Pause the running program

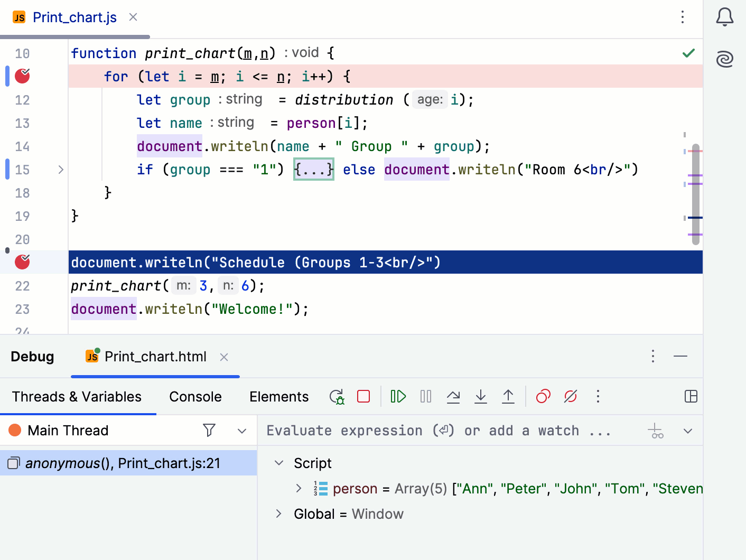(425, 396)
